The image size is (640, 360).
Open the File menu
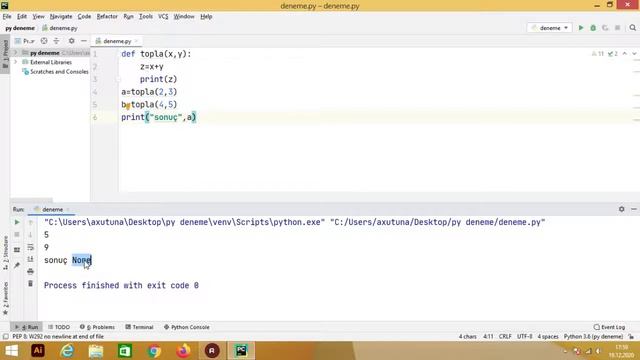point(7,16)
